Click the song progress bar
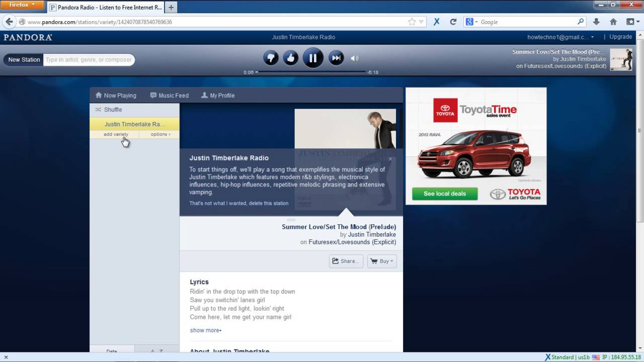 [x=311, y=72]
